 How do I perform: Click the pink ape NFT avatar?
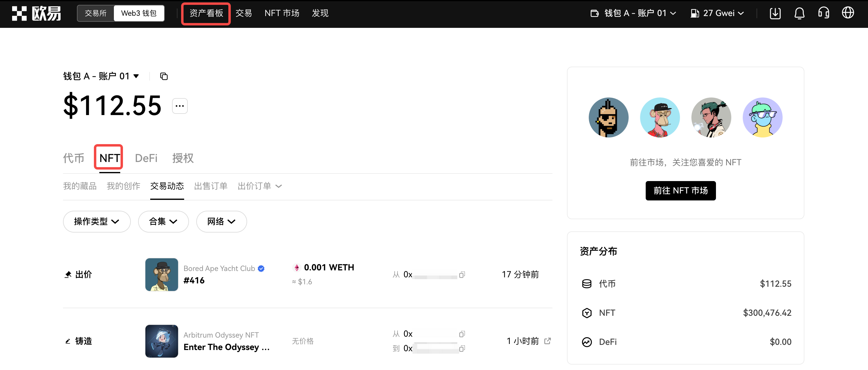[x=660, y=117]
